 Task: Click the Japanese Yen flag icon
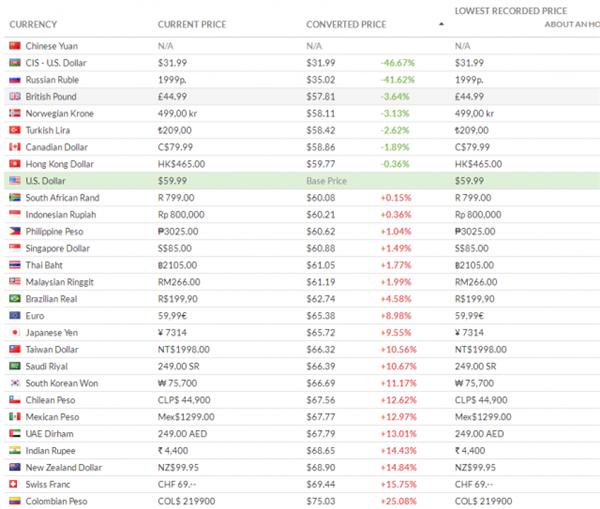14,332
